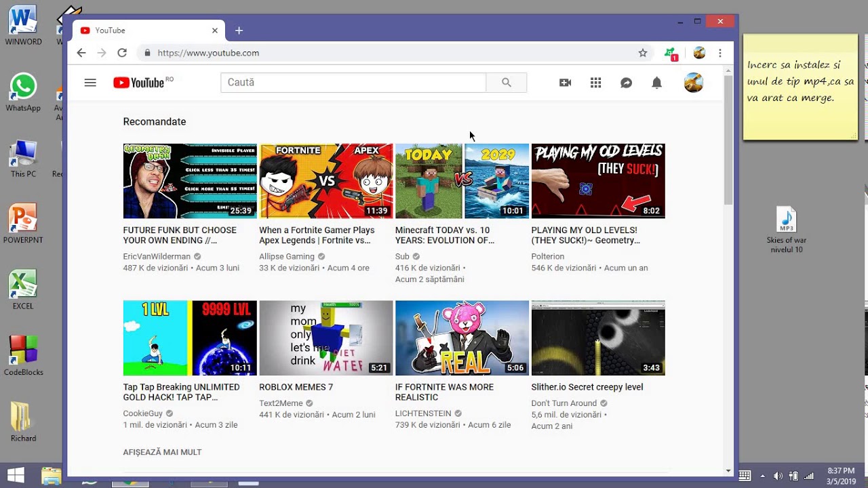Screen dimensions: 868x488
Task: Open 'When a Fortnite Gamer Plays Apex Legends' title
Action: point(317,235)
